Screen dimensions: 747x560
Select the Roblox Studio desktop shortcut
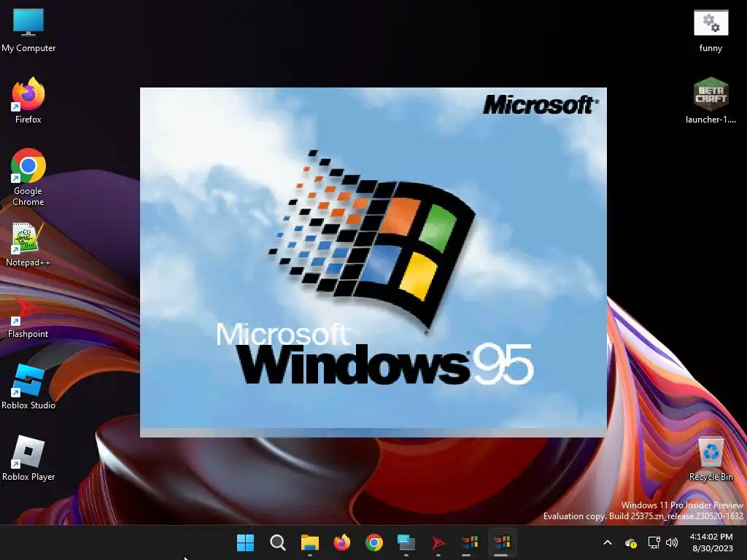[x=28, y=386]
